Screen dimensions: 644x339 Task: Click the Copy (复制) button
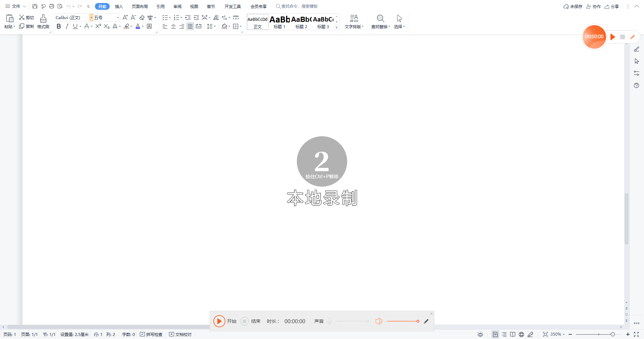point(26,26)
